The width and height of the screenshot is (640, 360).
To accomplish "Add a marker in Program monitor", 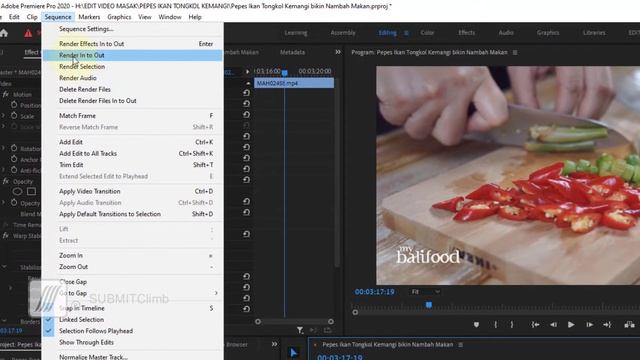I will [476, 325].
